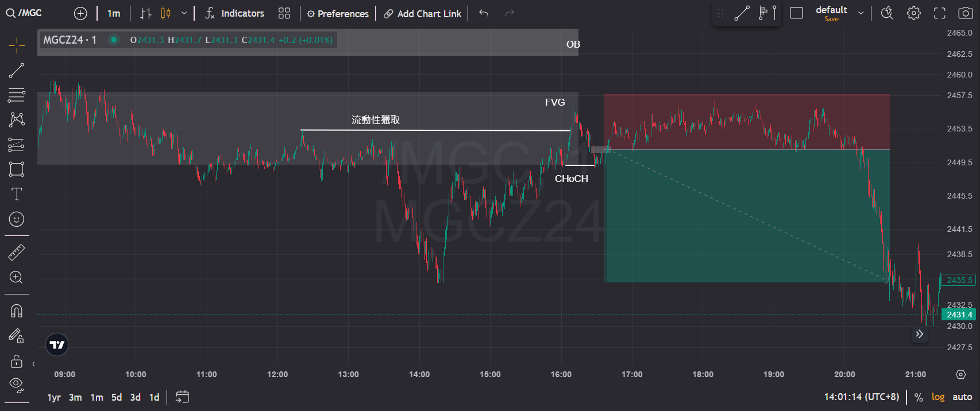Select the text annotation tool
This screenshot has height=411, width=980.
tap(17, 194)
